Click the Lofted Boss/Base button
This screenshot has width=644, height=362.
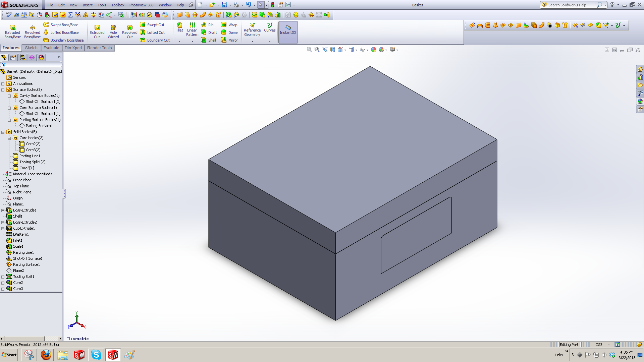61,33
